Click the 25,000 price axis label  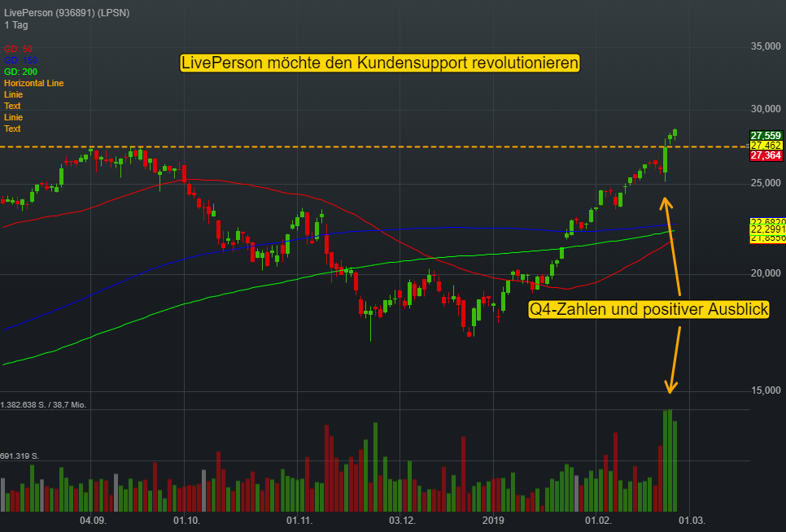766,183
